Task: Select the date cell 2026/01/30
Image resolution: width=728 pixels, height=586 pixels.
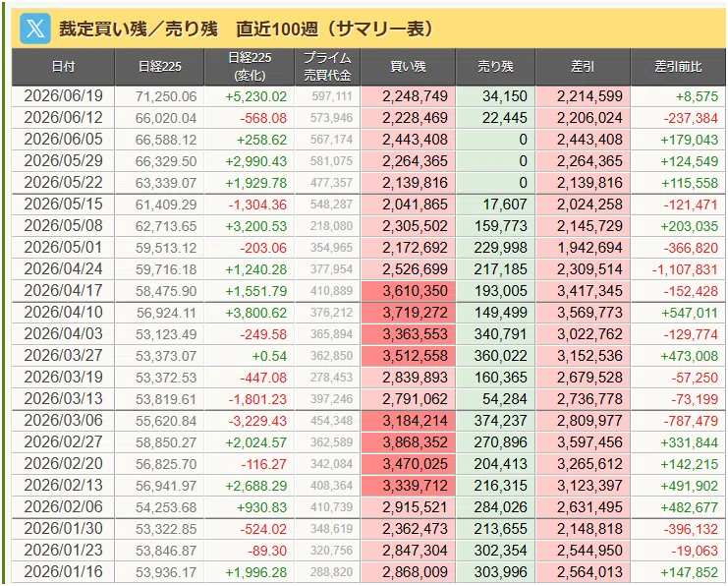Action: [x=63, y=528]
